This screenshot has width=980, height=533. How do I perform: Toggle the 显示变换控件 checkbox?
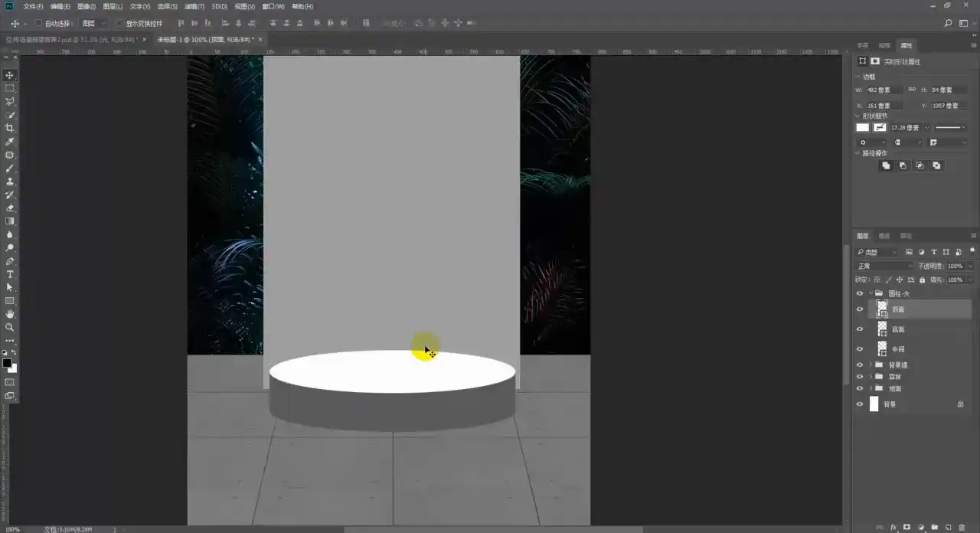119,24
